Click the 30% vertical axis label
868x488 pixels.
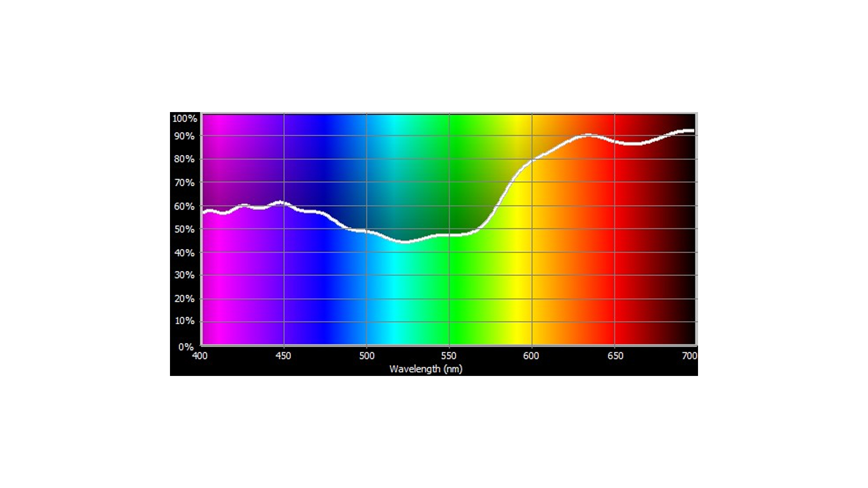click(184, 275)
